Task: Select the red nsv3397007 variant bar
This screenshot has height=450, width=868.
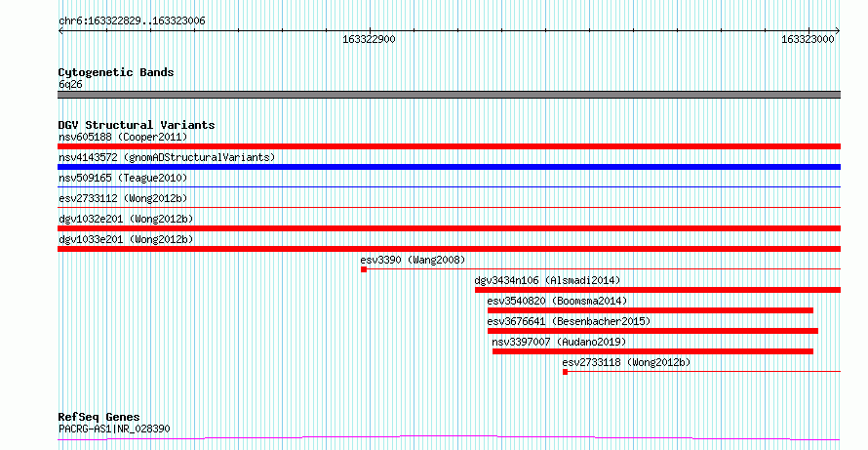Action: coord(652,351)
